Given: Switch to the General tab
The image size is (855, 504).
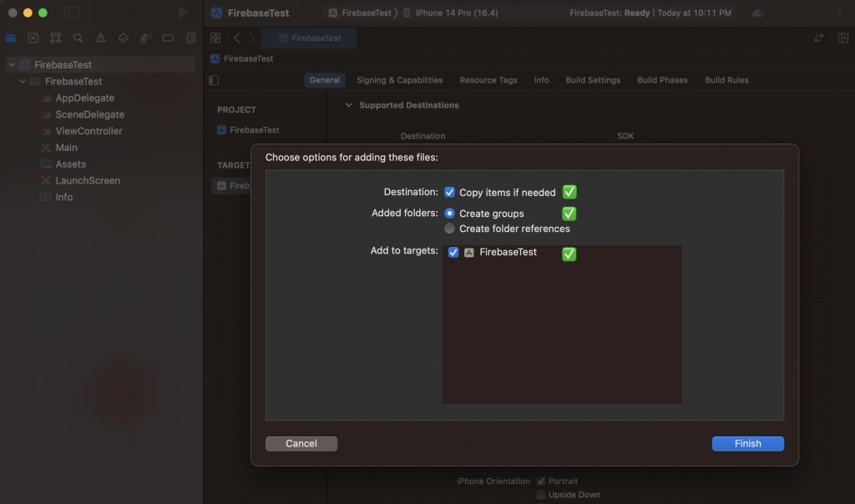Looking at the screenshot, I should 325,80.
